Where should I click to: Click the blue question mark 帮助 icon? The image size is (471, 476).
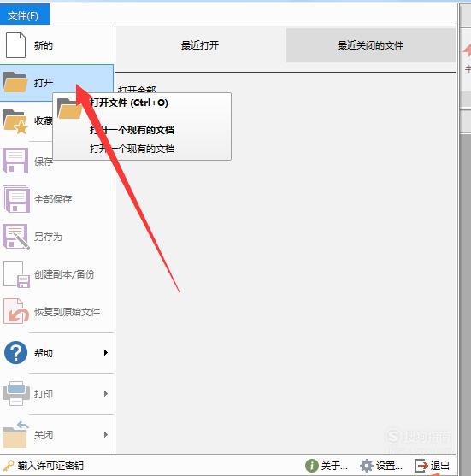tap(15, 352)
